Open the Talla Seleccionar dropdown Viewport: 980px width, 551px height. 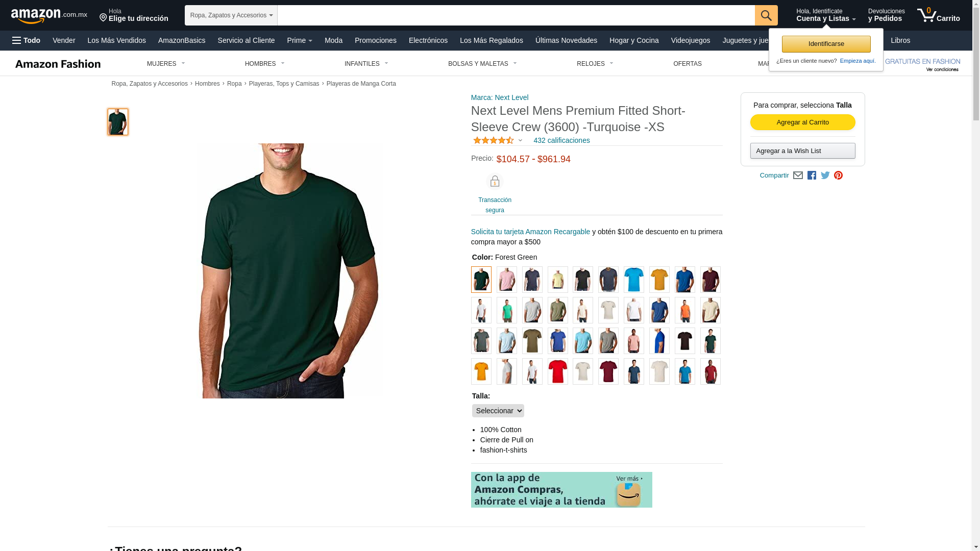tap(498, 411)
